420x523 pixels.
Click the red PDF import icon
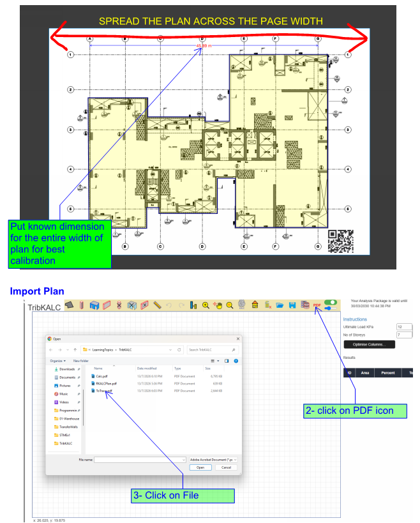(x=317, y=305)
